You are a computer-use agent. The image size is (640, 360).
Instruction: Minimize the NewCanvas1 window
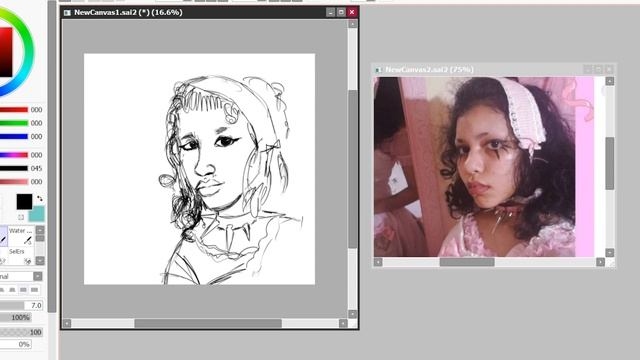pos(331,12)
